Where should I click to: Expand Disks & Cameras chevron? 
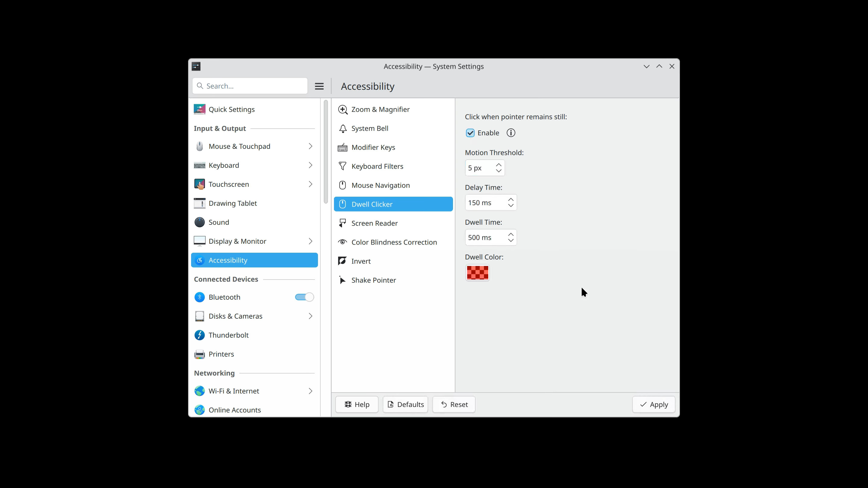tap(310, 316)
